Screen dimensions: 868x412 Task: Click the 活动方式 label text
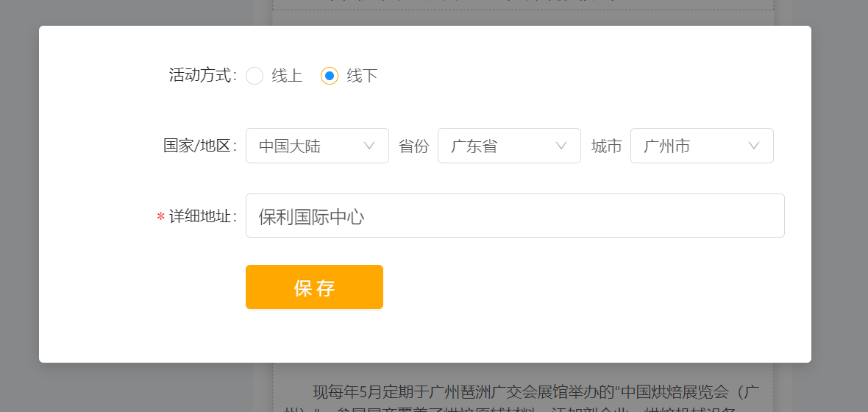[203, 75]
